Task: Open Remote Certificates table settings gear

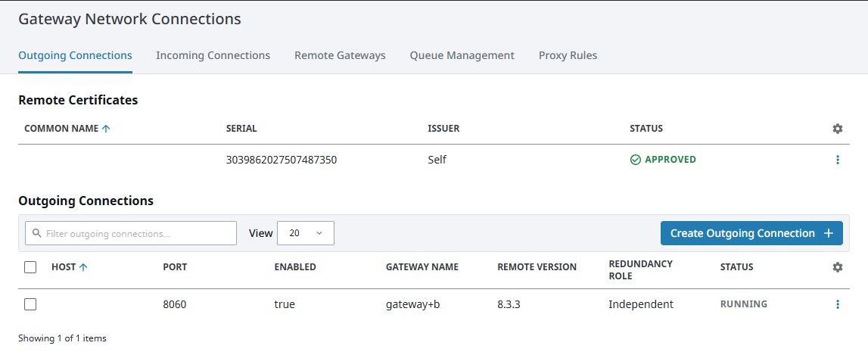Action: click(x=838, y=129)
